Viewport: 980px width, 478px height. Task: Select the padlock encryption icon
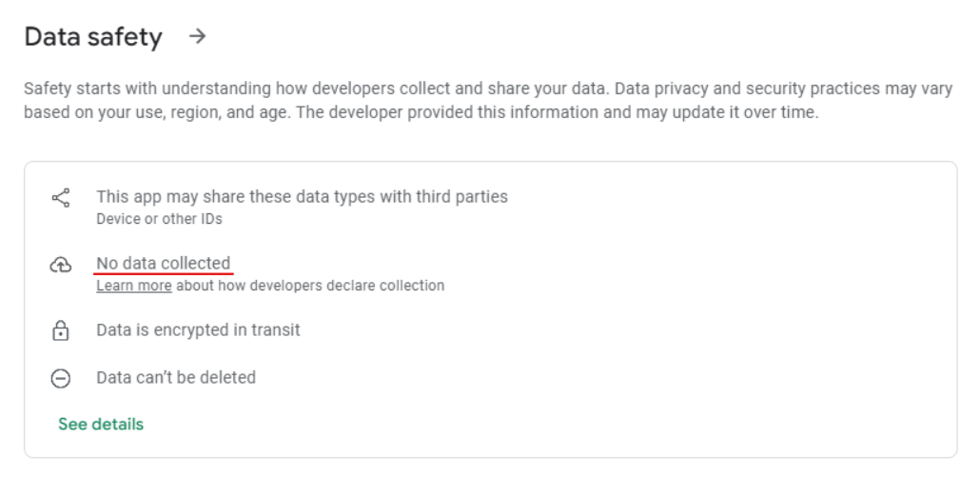click(x=61, y=330)
